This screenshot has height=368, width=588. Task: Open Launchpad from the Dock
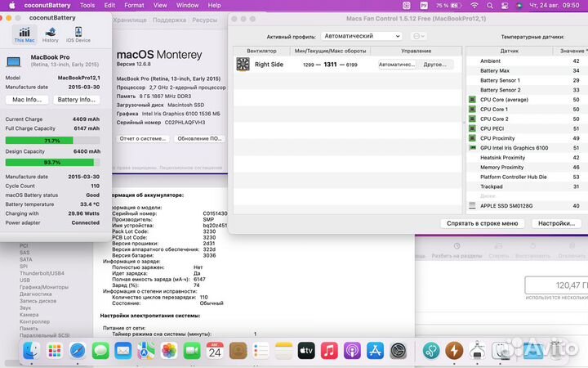pyautogui.click(x=55, y=351)
